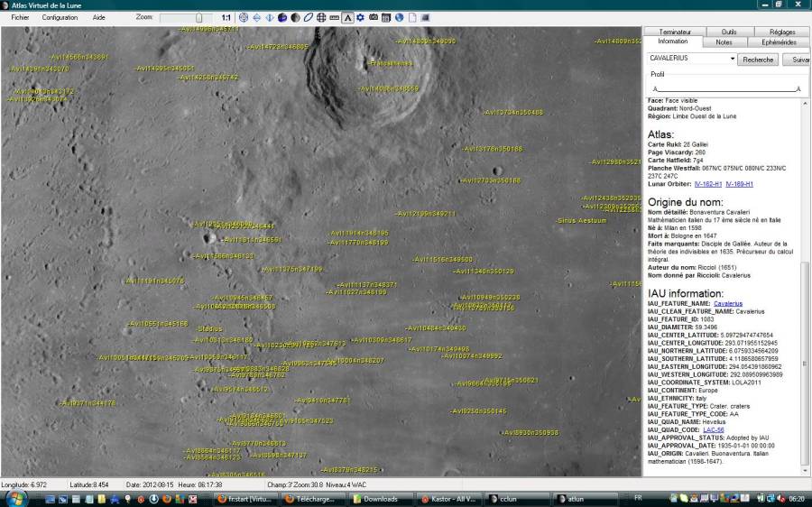Screen dimensions: 812x507
Task: Click the Eratosthenes crater label on map
Action: pos(391,63)
